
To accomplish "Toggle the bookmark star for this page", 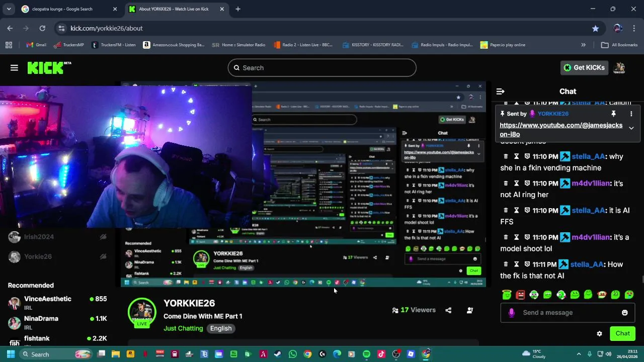I will click(x=596, y=28).
